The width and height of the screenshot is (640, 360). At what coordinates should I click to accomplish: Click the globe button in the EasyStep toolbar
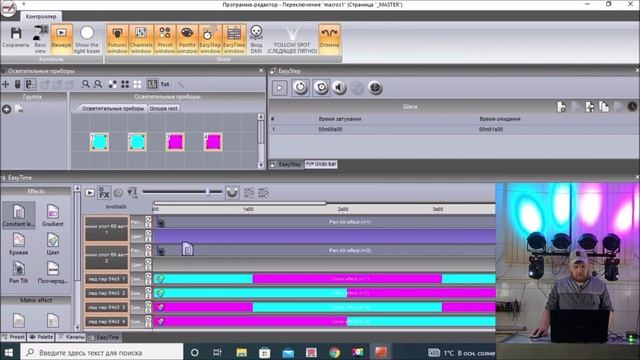[x=375, y=88]
